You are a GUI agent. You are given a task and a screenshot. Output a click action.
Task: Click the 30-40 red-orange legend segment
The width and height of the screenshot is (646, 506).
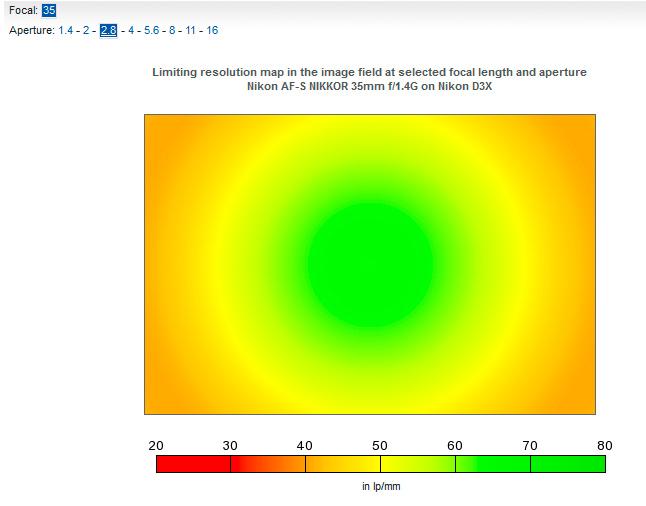coord(268,464)
